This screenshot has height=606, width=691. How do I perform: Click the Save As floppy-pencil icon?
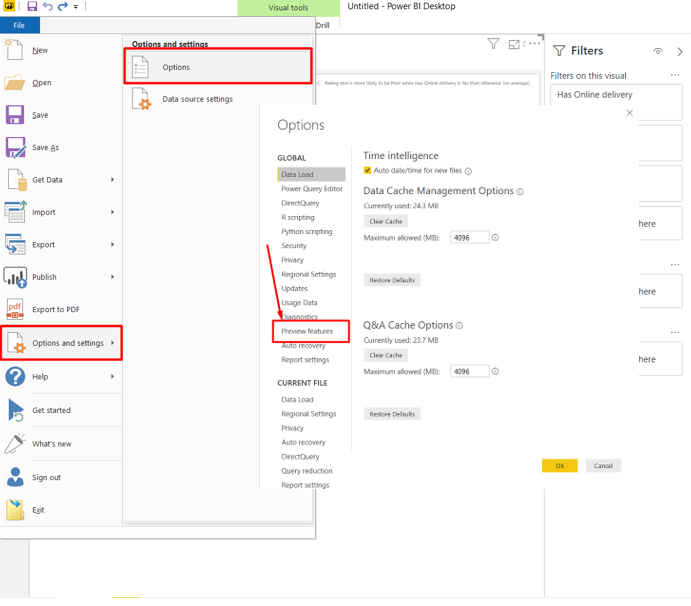tap(15, 147)
